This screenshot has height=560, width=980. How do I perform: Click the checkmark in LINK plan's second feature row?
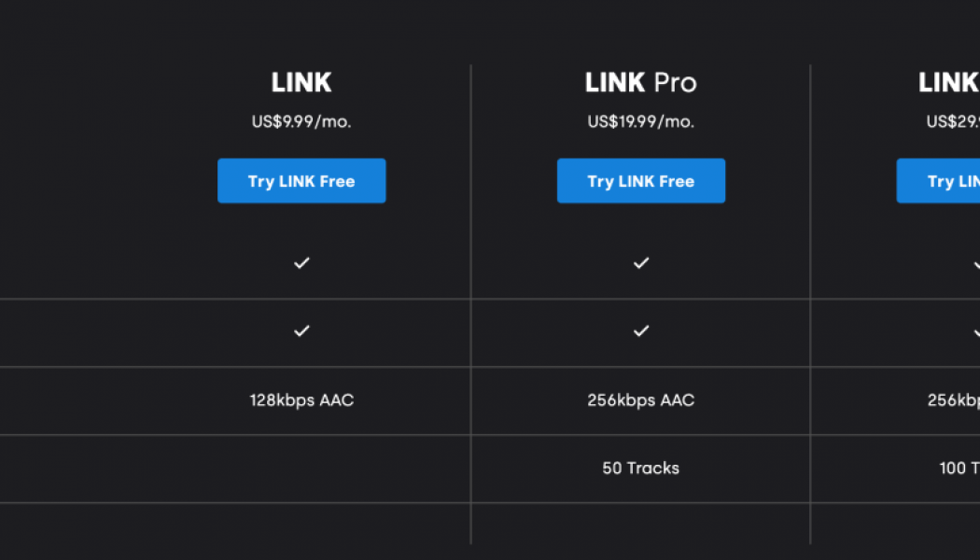[x=301, y=331]
